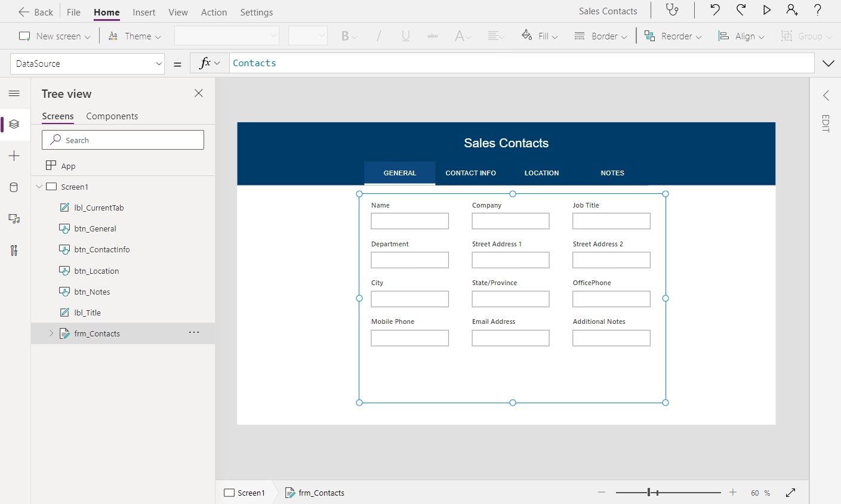841x504 pixels.
Task: Toggle bold text formatting
Action: click(x=346, y=36)
